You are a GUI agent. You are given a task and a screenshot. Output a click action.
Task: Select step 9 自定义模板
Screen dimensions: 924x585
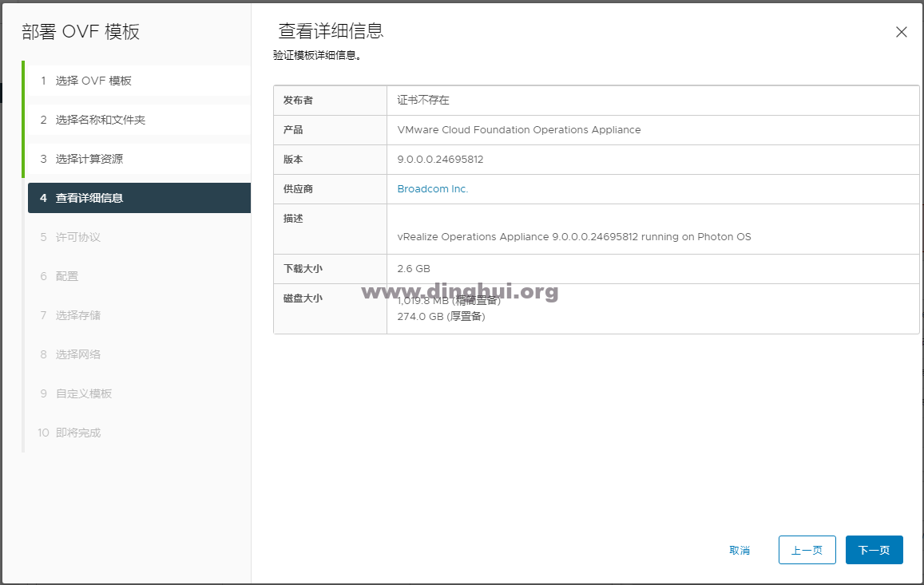tap(139, 393)
